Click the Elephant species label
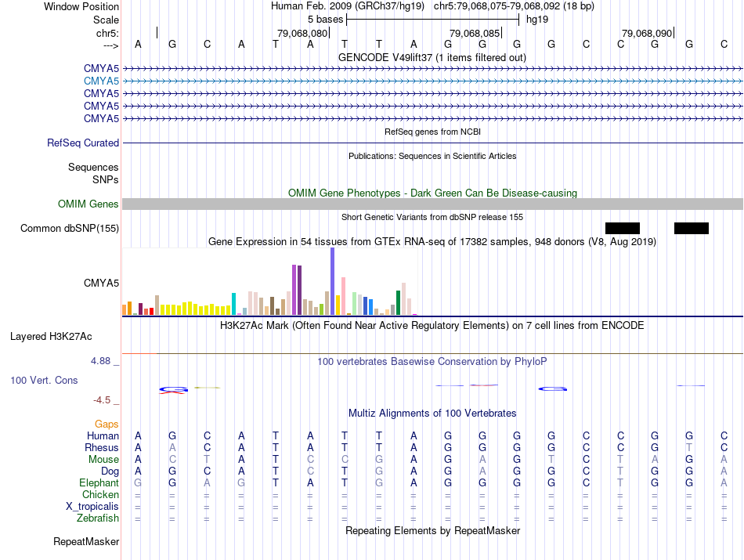This screenshot has height=560, width=744. [99, 482]
